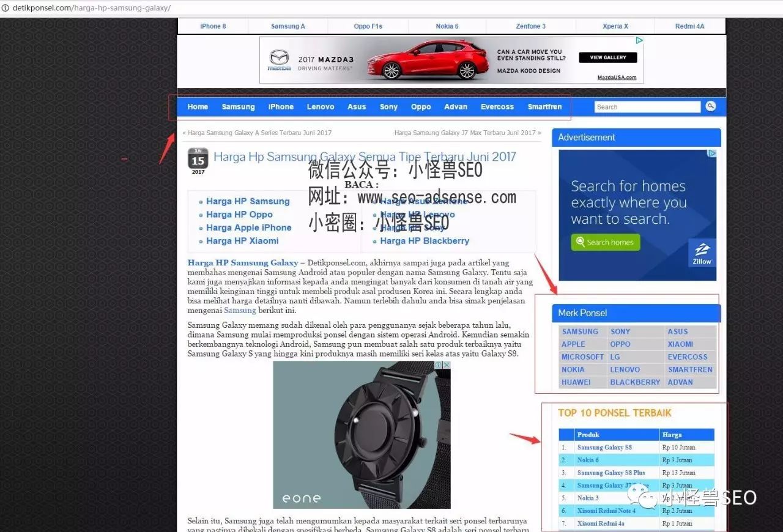The height and width of the screenshot is (532, 783).
Task: Click bold Harga HP Samsung Galaxy link
Action: click(x=243, y=263)
